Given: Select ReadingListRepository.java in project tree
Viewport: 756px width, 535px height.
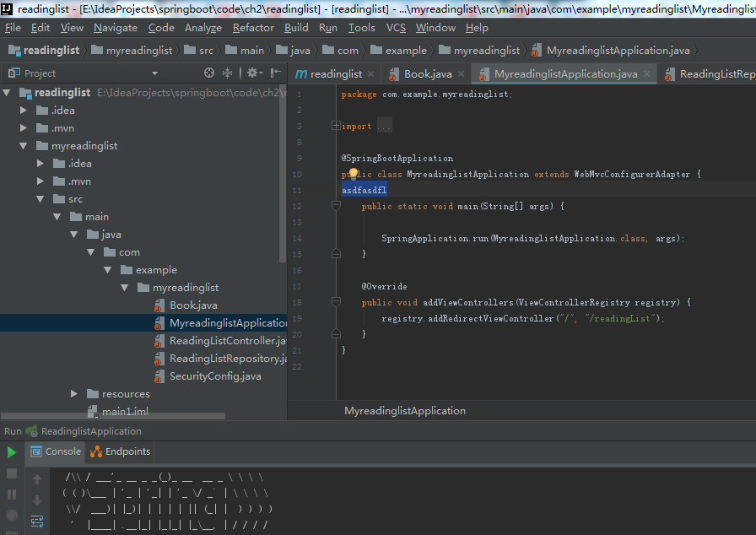Looking at the screenshot, I should [x=228, y=359].
